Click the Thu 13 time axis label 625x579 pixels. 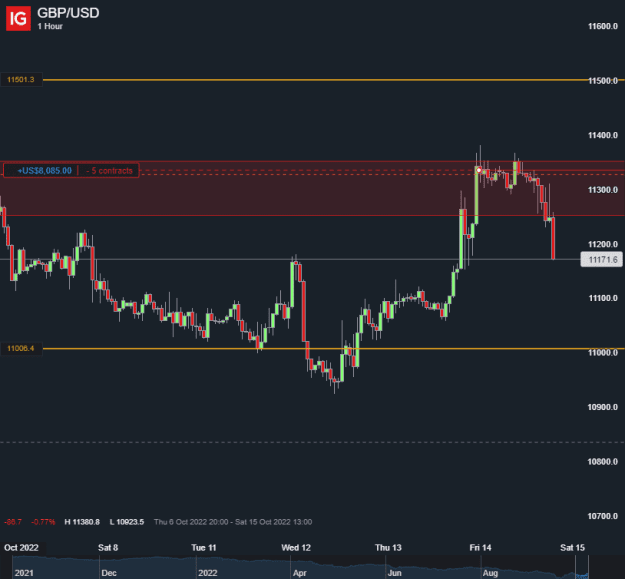point(388,548)
